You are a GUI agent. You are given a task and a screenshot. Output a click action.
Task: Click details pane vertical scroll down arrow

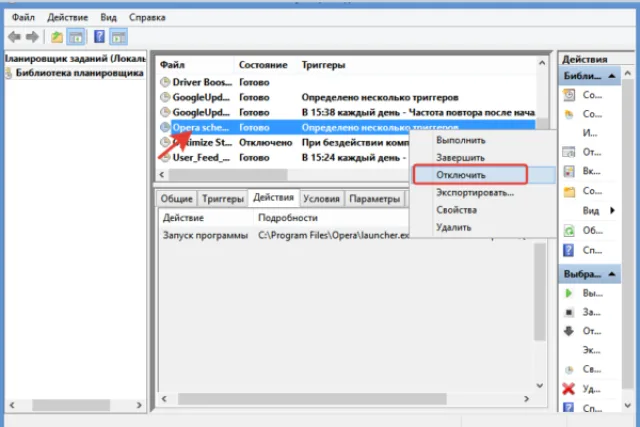540,385
